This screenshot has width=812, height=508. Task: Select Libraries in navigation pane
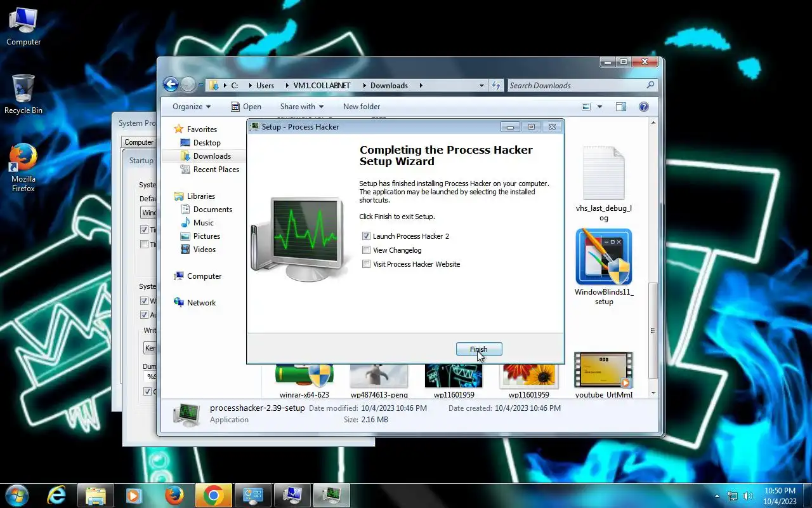pos(201,196)
